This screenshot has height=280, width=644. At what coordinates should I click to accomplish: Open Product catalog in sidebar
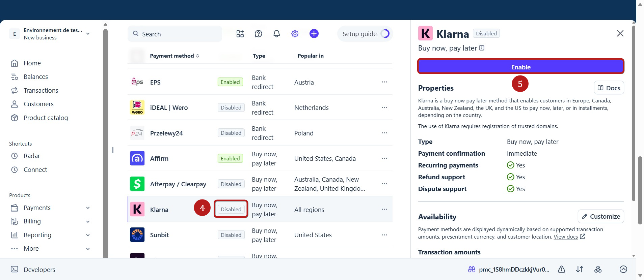(46, 118)
